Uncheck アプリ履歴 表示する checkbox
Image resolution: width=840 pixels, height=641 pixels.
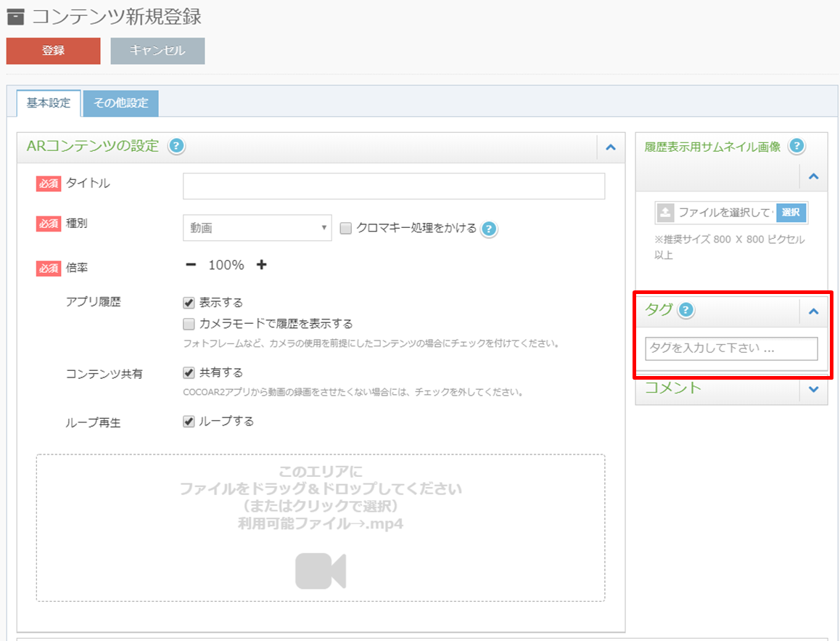[189, 303]
